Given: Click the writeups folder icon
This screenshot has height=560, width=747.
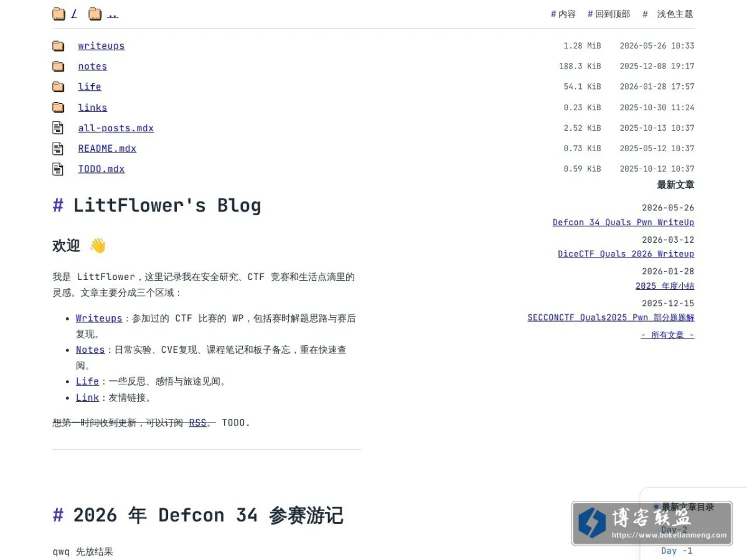Looking at the screenshot, I should click(x=58, y=46).
